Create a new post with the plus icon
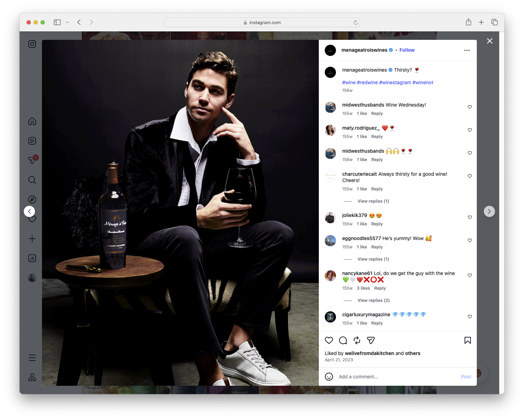This screenshot has width=524, height=420. point(32,239)
